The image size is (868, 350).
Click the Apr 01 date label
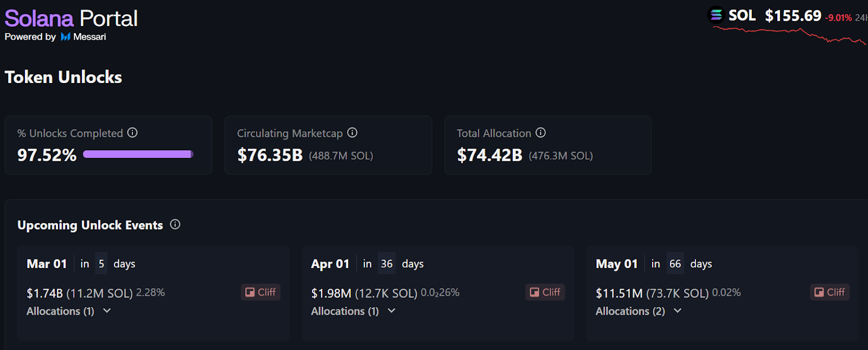coord(330,264)
